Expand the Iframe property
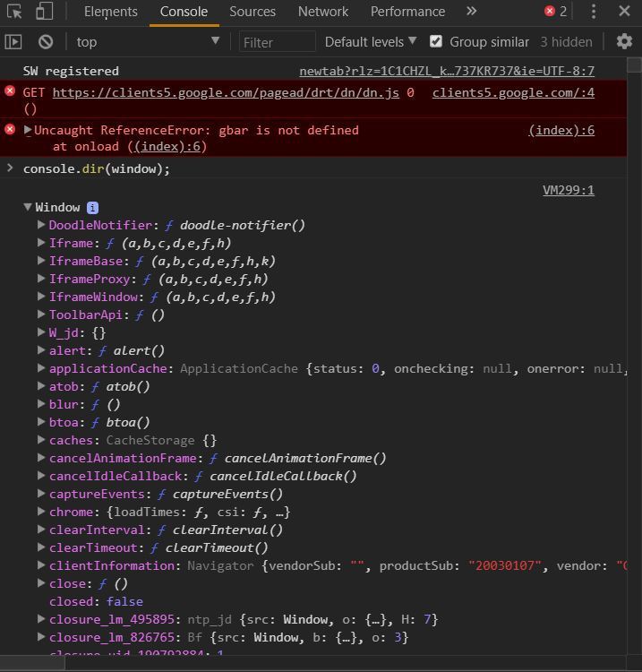Image resolution: width=642 pixels, height=672 pixels. pos(41,243)
